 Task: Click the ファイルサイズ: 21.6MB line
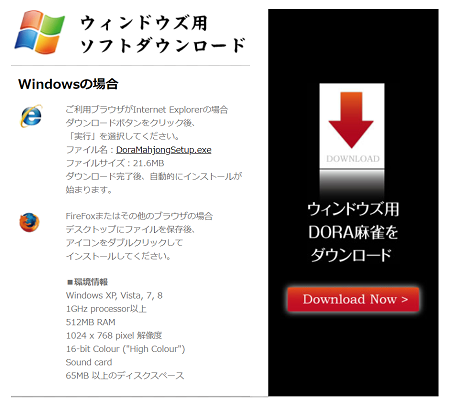click(x=115, y=163)
